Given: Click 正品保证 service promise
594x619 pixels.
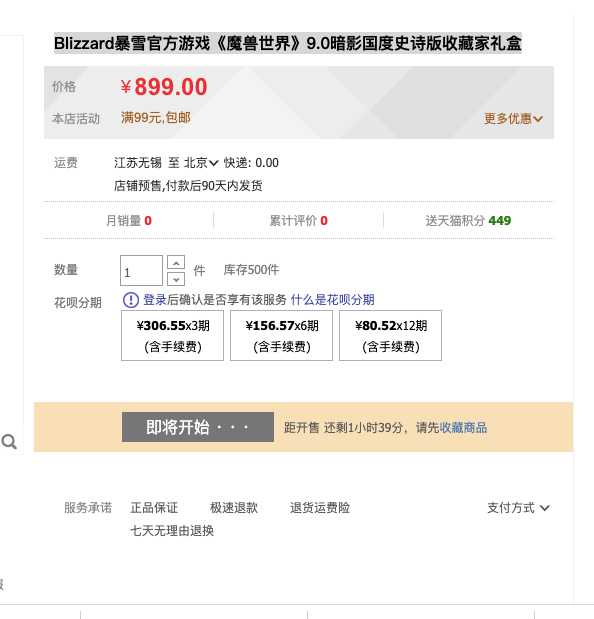Looking at the screenshot, I should tap(154, 508).
